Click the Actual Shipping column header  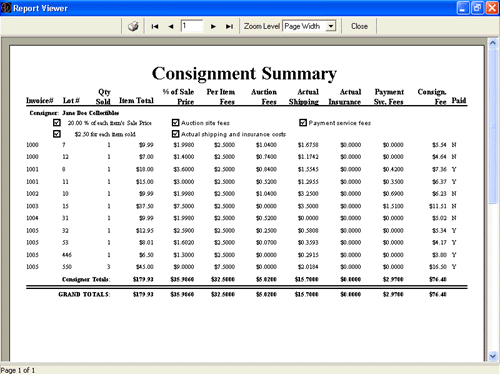(x=304, y=97)
